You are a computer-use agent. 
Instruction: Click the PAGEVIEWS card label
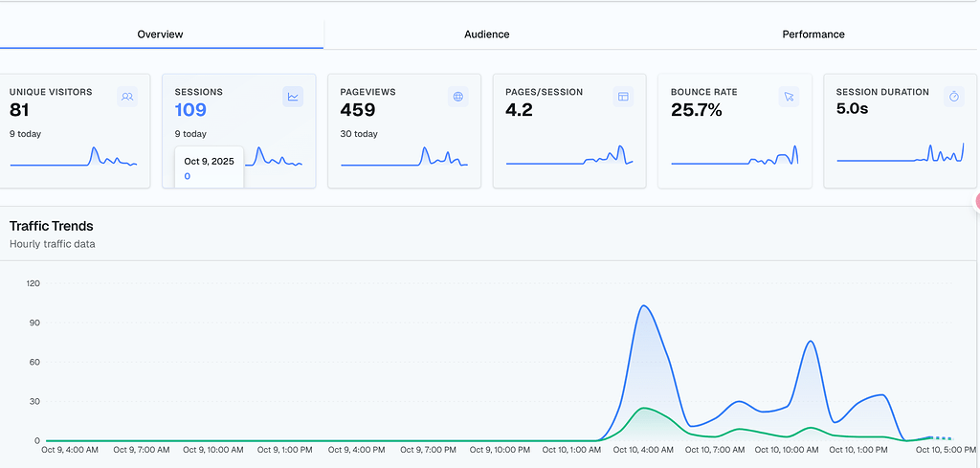[x=367, y=92]
